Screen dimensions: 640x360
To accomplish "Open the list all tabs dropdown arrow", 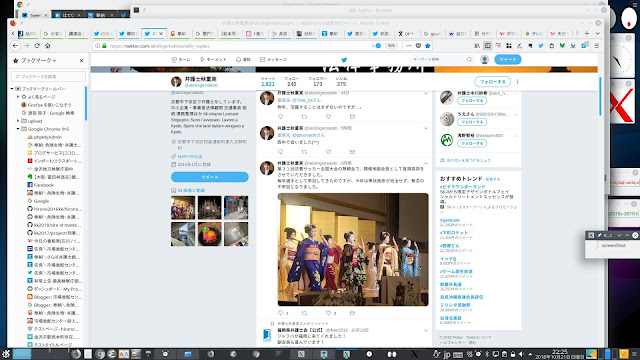I will [x=597, y=33].
